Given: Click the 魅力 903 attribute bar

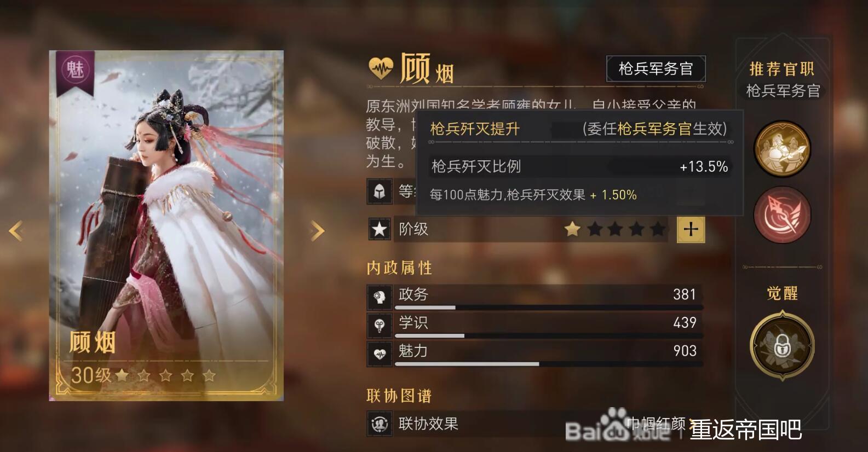Looking at the screenshot, I should click(535, 354).
